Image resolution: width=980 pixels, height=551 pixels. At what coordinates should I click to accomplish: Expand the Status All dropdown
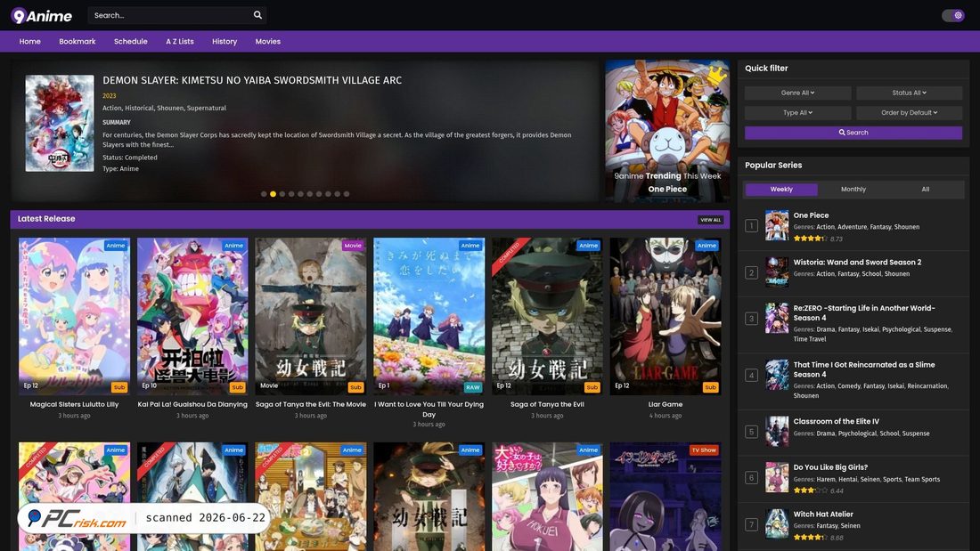click(x=910, y=93)
